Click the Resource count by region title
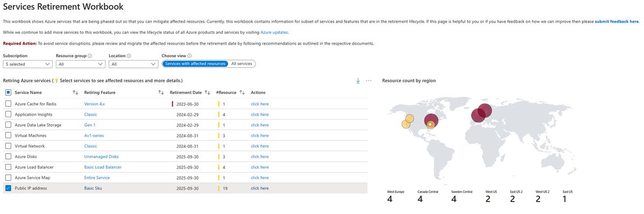644x214 pixels. (x=409, y=81)
